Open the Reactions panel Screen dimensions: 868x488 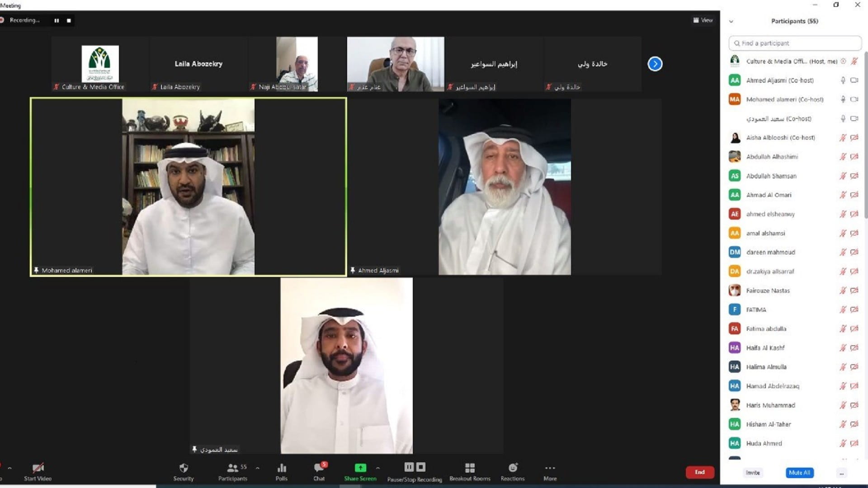(513, 471)
